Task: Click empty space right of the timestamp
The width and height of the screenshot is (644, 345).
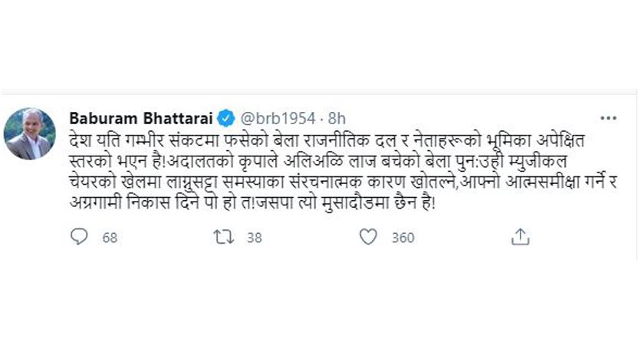Action: [x=460, y=118]
